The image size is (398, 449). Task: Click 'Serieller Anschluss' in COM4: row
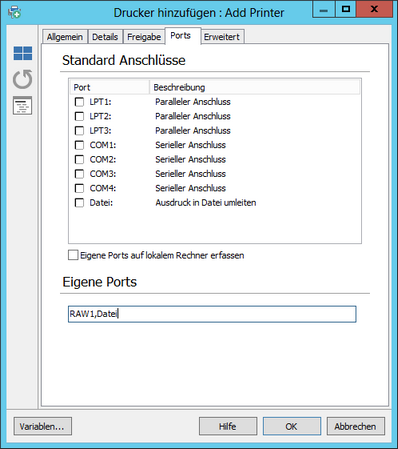190,188
